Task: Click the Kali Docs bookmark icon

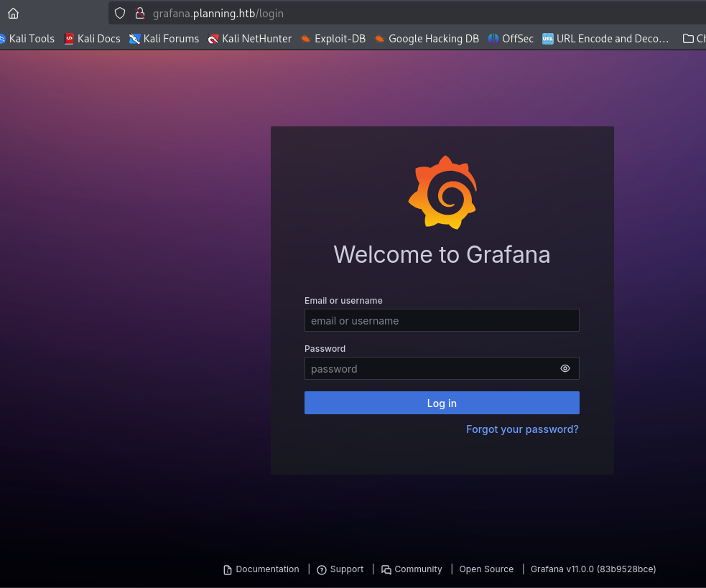Action: pyautogui.click(x=69, y=39)
